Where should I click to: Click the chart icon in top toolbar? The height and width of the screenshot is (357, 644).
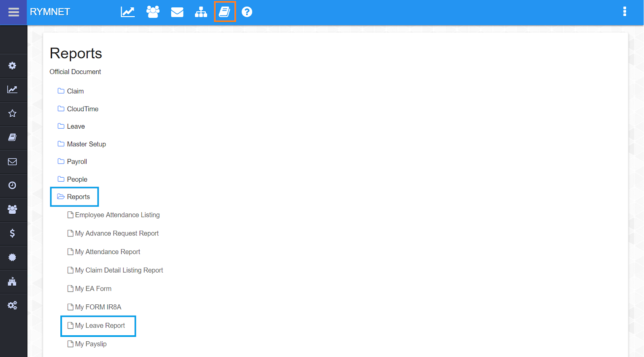coord(128,12)
